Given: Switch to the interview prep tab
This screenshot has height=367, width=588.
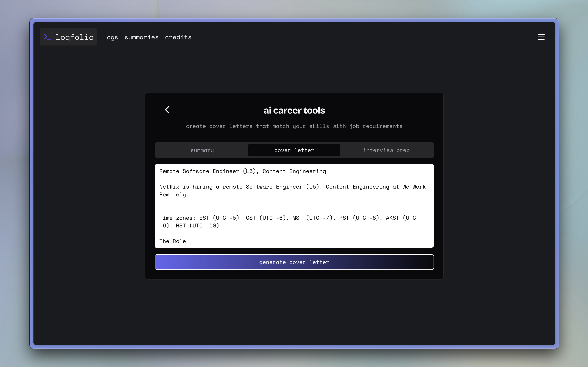Looking at the screenshot, I should pos(386,150).
